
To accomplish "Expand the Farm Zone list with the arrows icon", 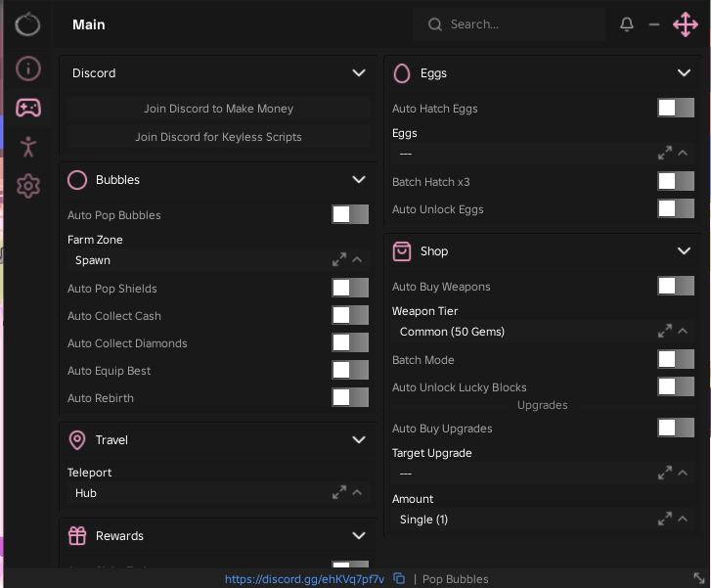I will tap(339, 259).
